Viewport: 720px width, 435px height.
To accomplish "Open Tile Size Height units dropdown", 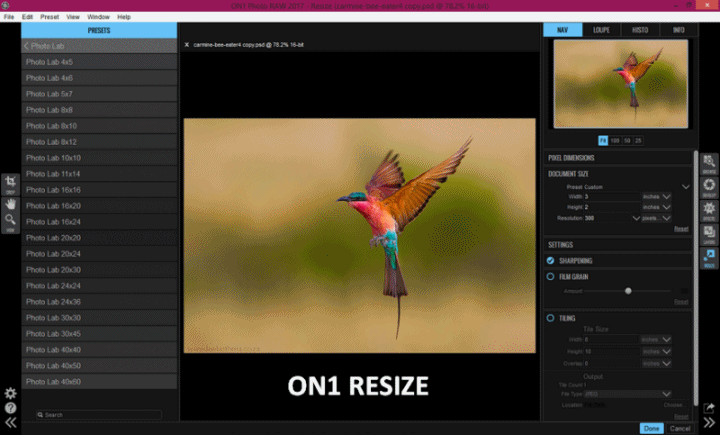I will pyautogui.click(x=656, y=351).
